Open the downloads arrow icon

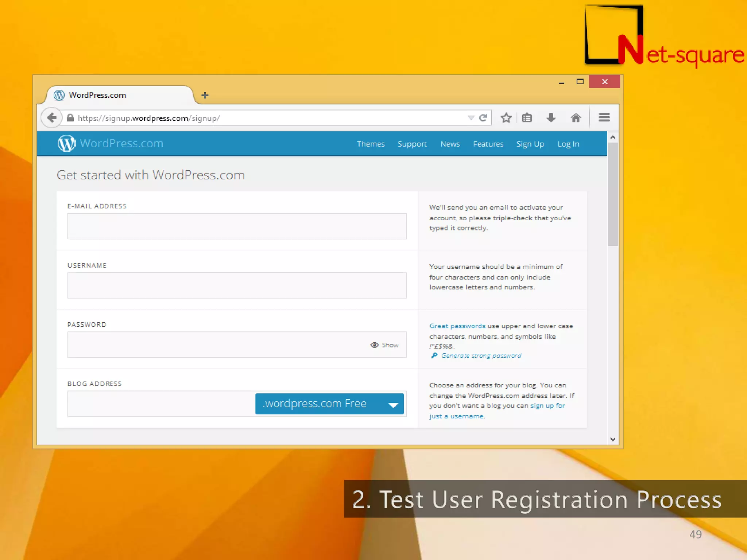(551, 118)
